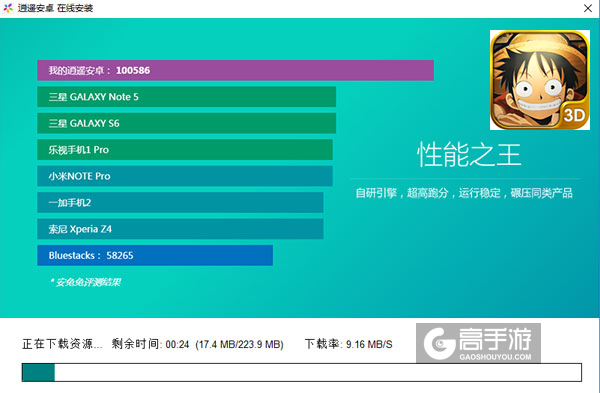Click the 性能之王 heading
Image resolution: width=600 pixels, height=393 pixels.
(x=469, y=155)
